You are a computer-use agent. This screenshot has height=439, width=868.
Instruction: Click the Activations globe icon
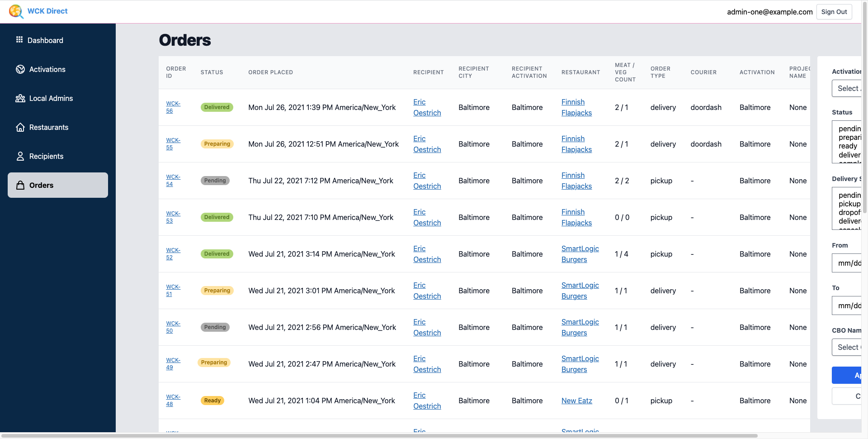coord(20,69)
